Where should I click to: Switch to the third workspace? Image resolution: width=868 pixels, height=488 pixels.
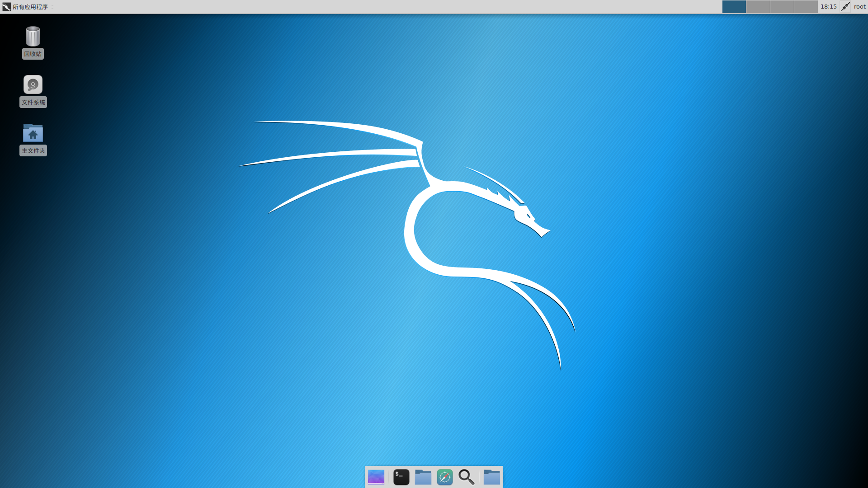782,7
